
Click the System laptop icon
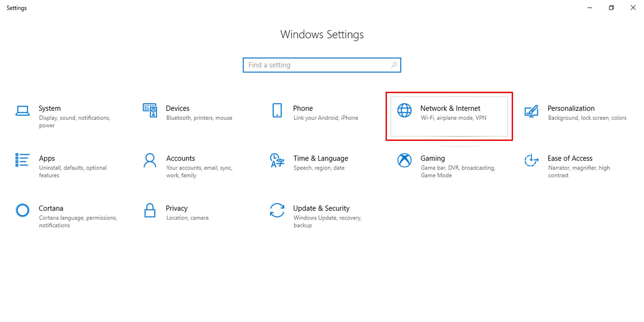[23, 111]
